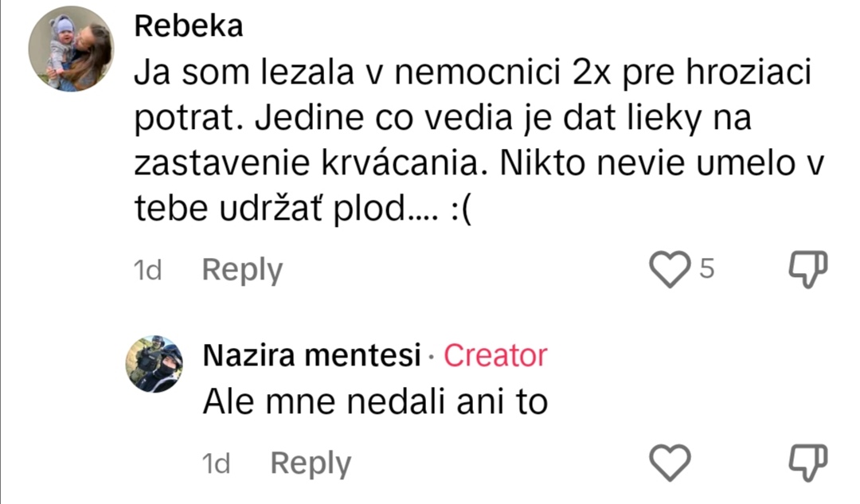Click the 1d timestamp under Rebeka's comment
Image resolution: width=860 pixels, height=504 pixels.
(148, 271)
